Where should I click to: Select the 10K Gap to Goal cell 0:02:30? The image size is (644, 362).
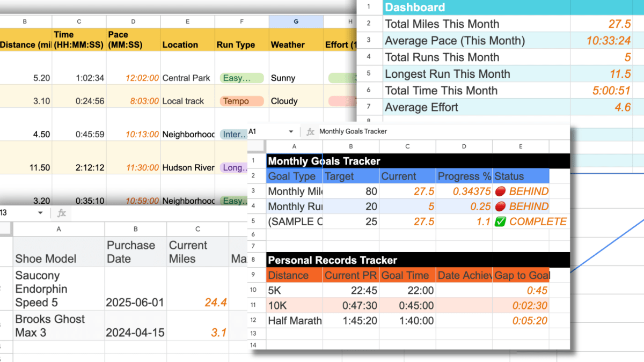coord(521,306)
